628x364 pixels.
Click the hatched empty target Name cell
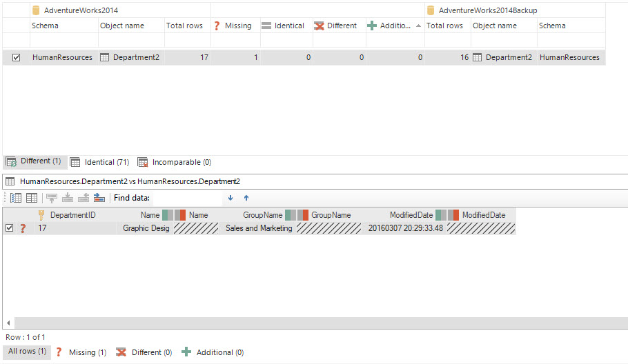click(x=196, y=228)
